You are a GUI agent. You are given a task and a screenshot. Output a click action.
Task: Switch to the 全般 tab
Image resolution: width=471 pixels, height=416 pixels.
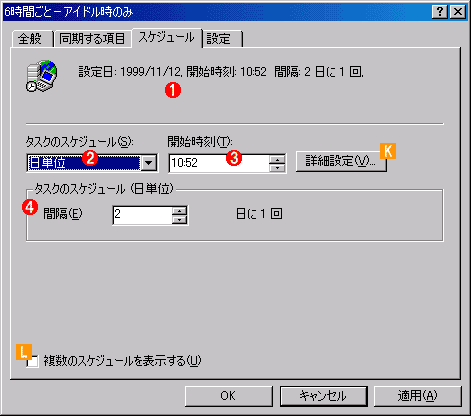pos(30,39)
